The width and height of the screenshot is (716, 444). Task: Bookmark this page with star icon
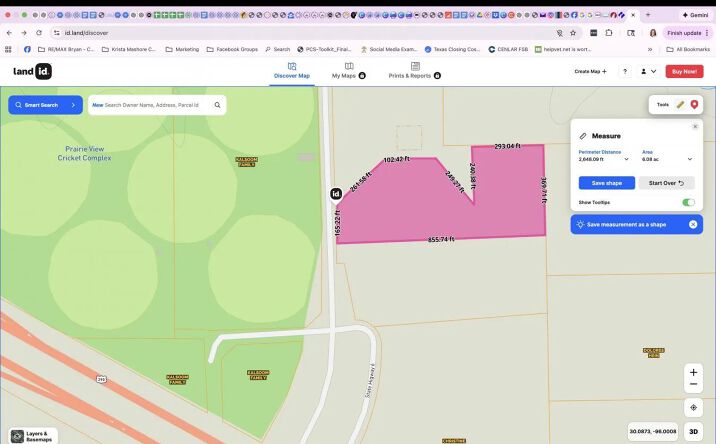pos(573,33)
